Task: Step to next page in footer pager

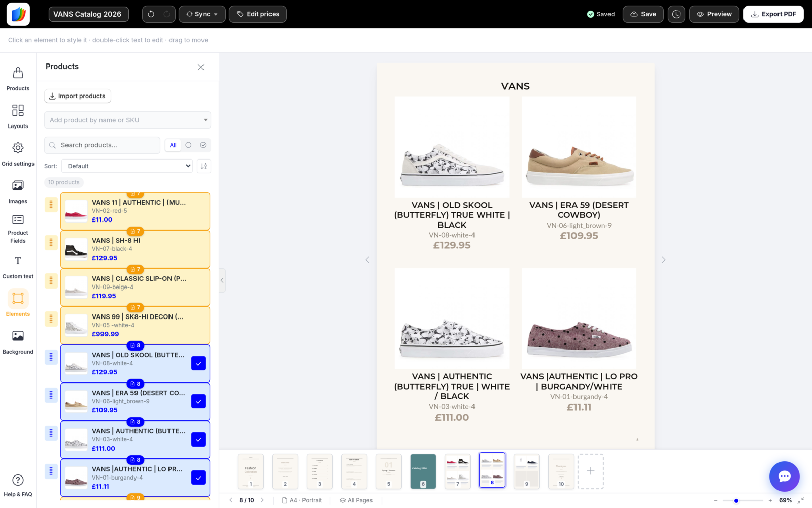Action: pyautogui.click(x=262, y=500)
